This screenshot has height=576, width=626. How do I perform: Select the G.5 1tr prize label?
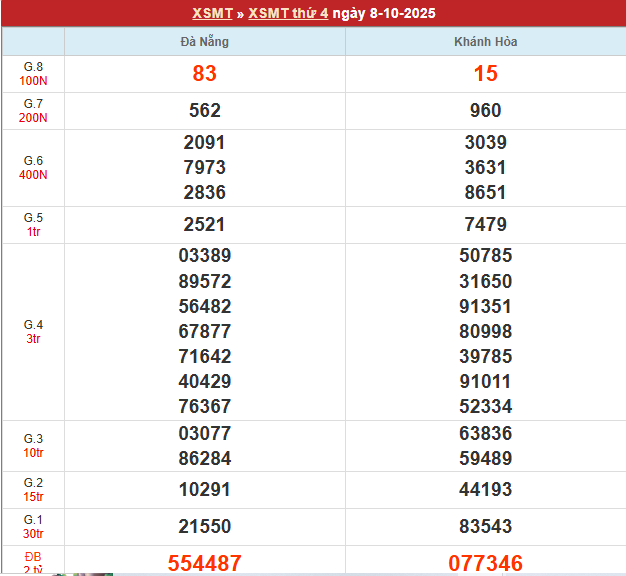33,225
